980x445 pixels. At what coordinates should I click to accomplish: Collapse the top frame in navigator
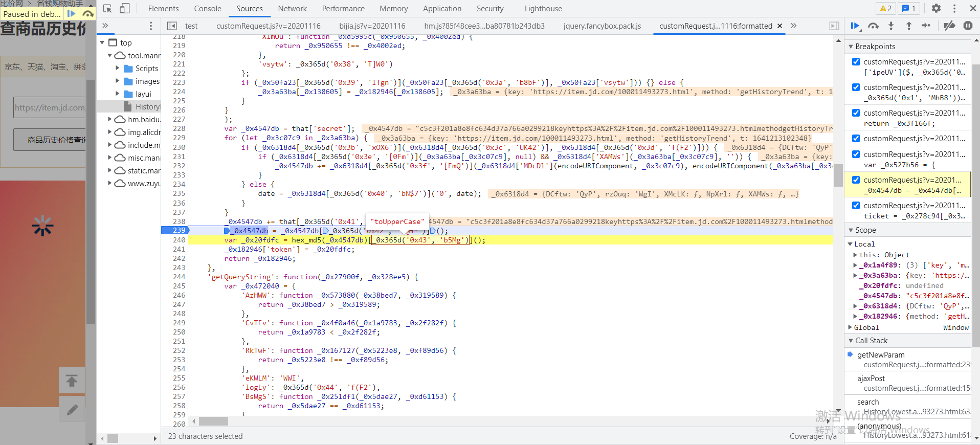coord(102,42)
